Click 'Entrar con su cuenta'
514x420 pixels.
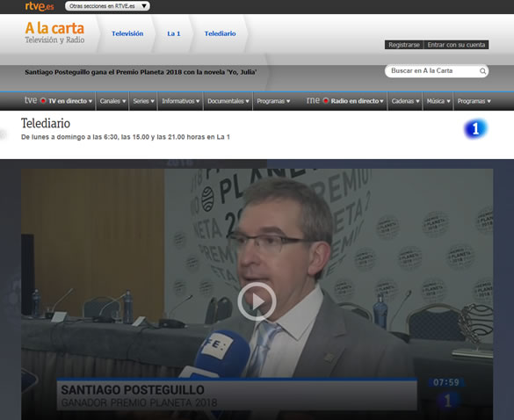point(456,45)
